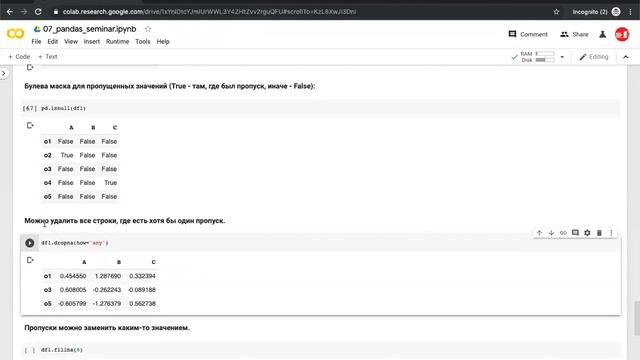The width and height of the screenshot is (640, 360).
Task: Click the Google Drive icon beside title
Action: pyautogui.click(x=37, y=29)
